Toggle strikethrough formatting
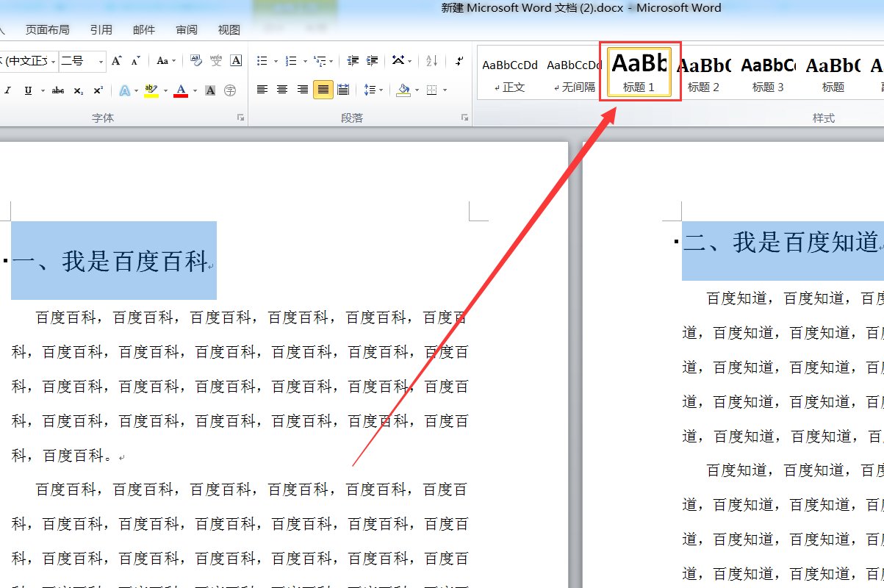The image size is (884, 588). pyautogui.click(x=58, y=90)
